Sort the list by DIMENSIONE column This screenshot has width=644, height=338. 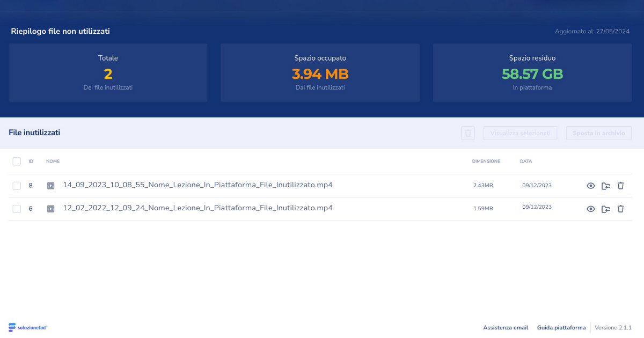(486, 161)
